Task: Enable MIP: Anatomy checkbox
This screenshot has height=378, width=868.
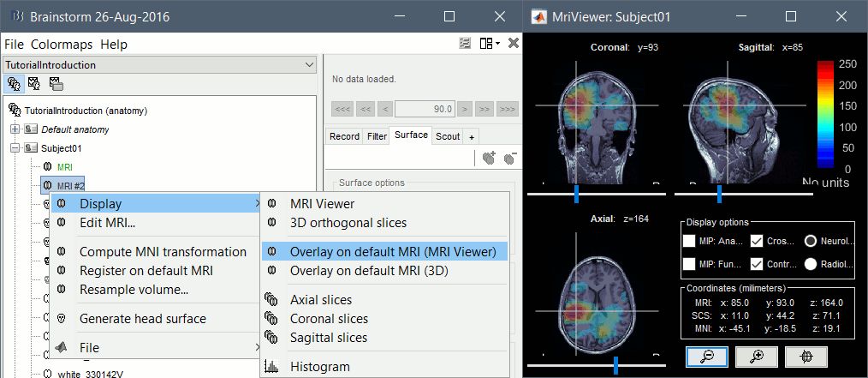Action: pyautogui.click(x=689, y=241)
